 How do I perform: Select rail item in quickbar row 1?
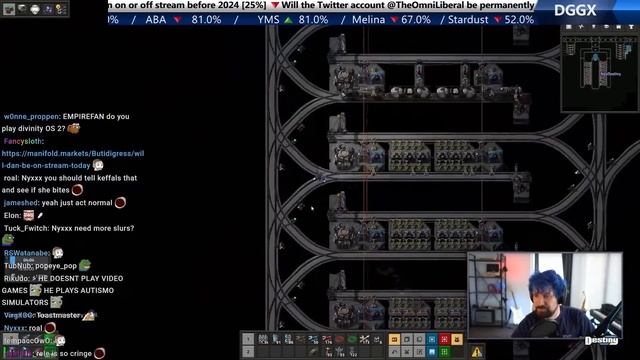pos(364,339)
